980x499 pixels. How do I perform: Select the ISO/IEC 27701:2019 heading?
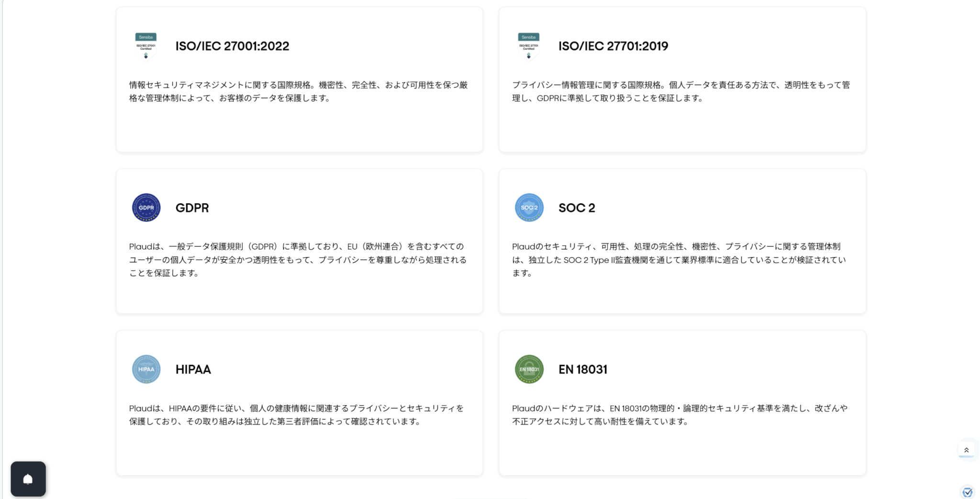pyautogui.click(x=613, y=46)
